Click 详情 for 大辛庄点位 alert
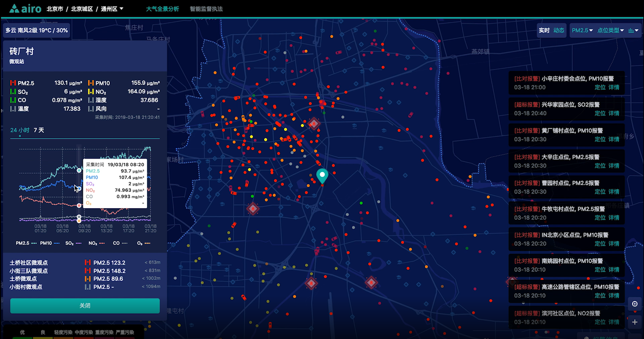Screen dimensions: 644x339 pyautogui.click(x=614, y=166)
